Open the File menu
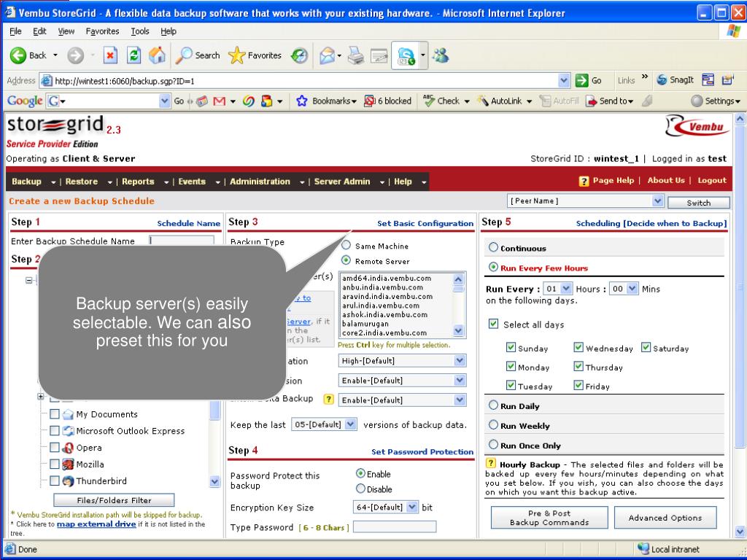 coord(15,31)
